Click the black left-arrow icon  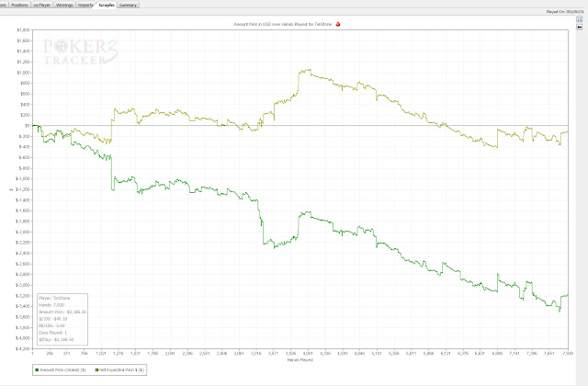tap(580, 27)
